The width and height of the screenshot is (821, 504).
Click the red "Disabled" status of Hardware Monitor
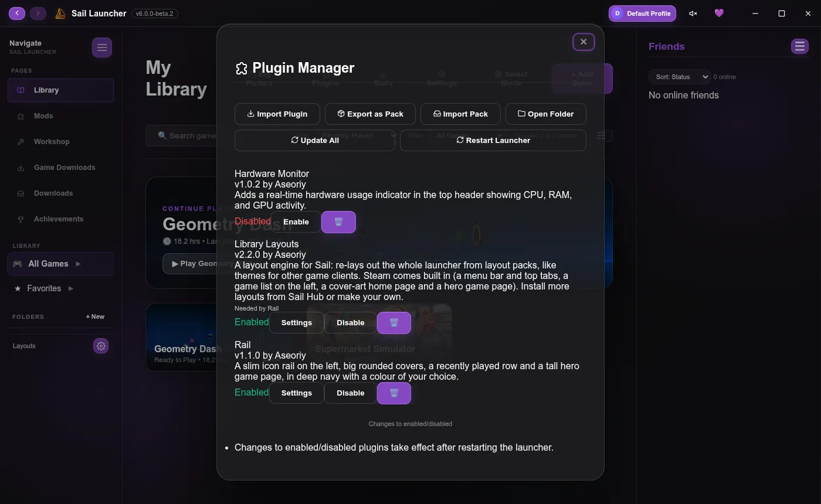tap(253, 222)
